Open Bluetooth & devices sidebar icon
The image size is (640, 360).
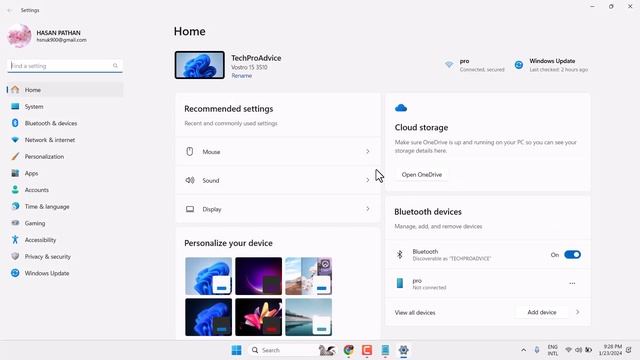pyautogui.click(x=15, y=123)
